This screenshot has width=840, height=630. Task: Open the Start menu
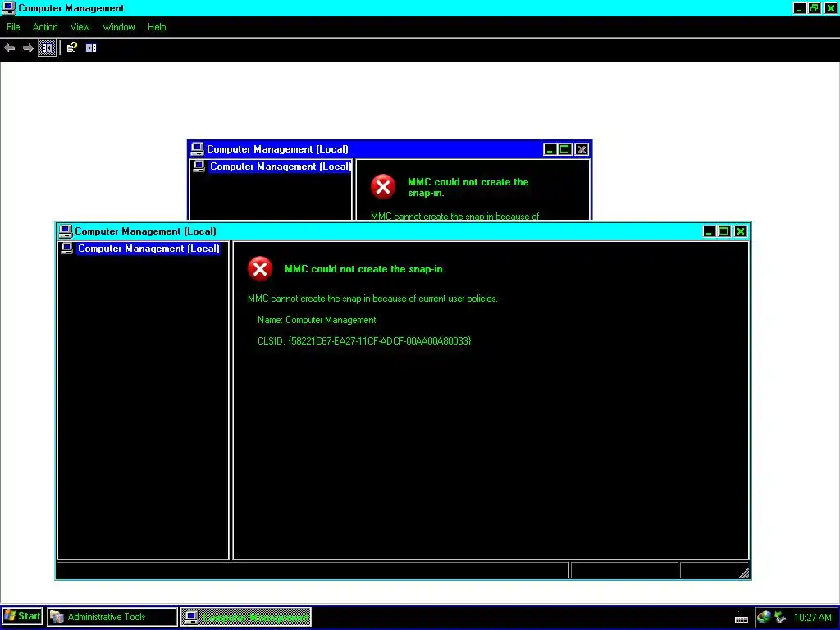(x=21, y=617)
